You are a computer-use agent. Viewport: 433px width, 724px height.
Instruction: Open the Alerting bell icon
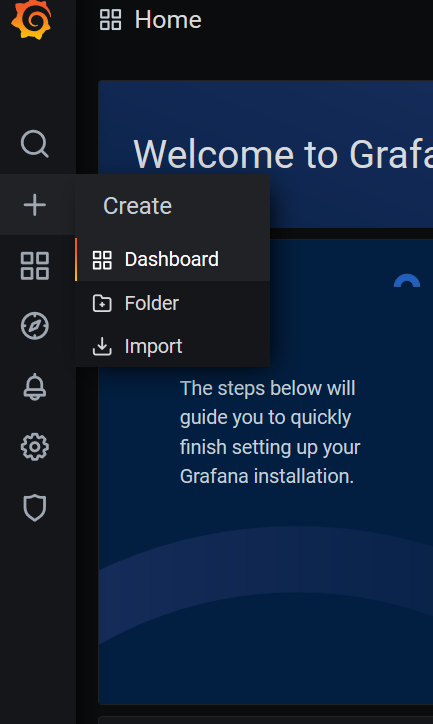click(35, 387)
